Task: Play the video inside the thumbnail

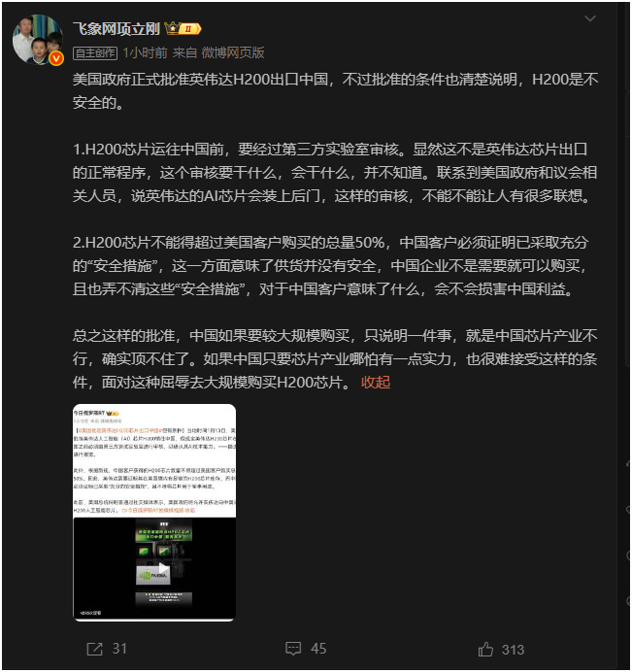Action: [163, 569]
